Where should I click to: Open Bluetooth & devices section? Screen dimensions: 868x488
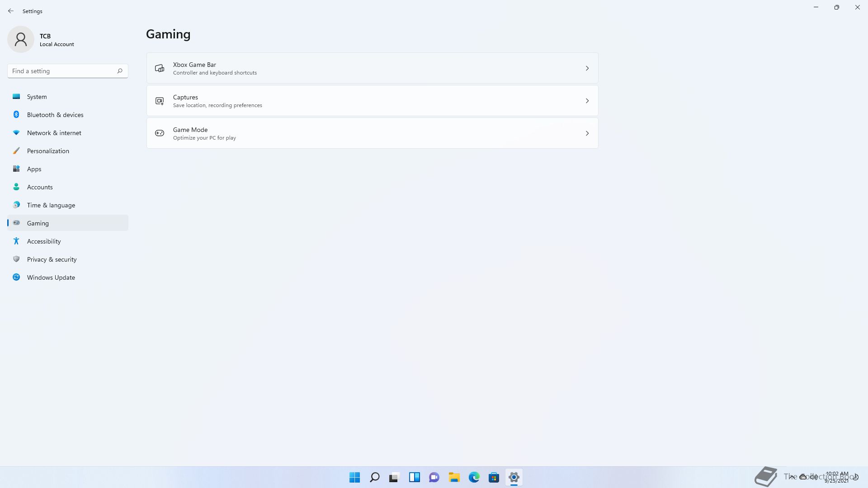(68, 115)
